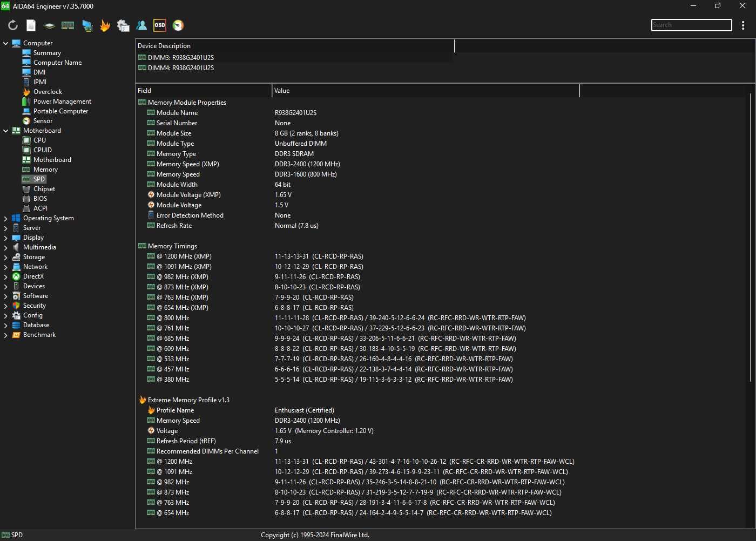The height and width of the screenshot is (541, 756).
Task: Select Portable Computer item
Action: (x=60, y=111)
